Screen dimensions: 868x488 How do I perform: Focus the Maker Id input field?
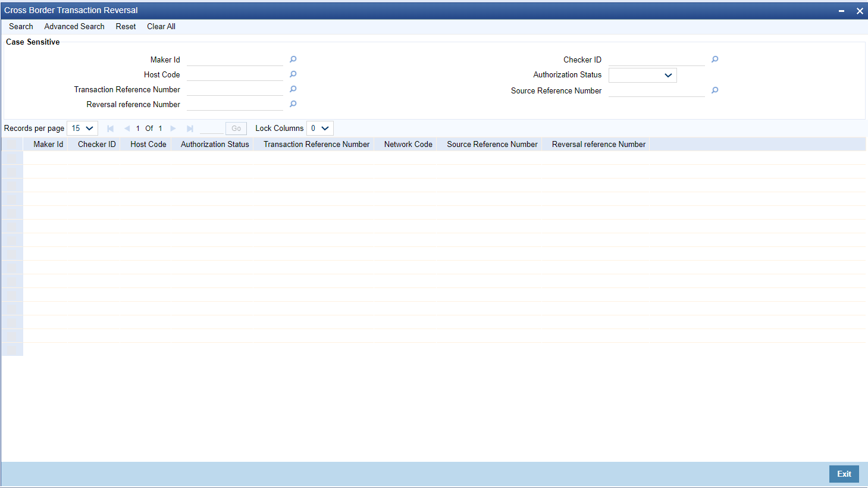235,60
